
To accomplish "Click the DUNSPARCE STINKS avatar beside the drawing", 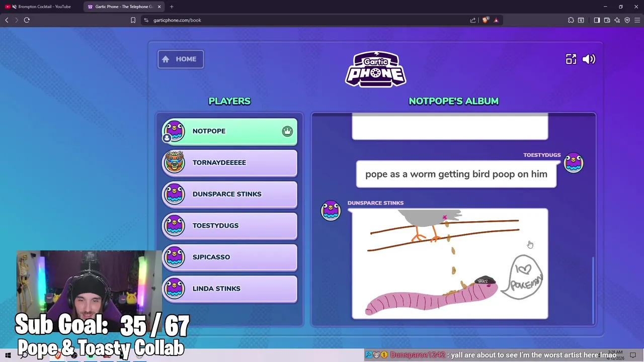I will point(331,210).
